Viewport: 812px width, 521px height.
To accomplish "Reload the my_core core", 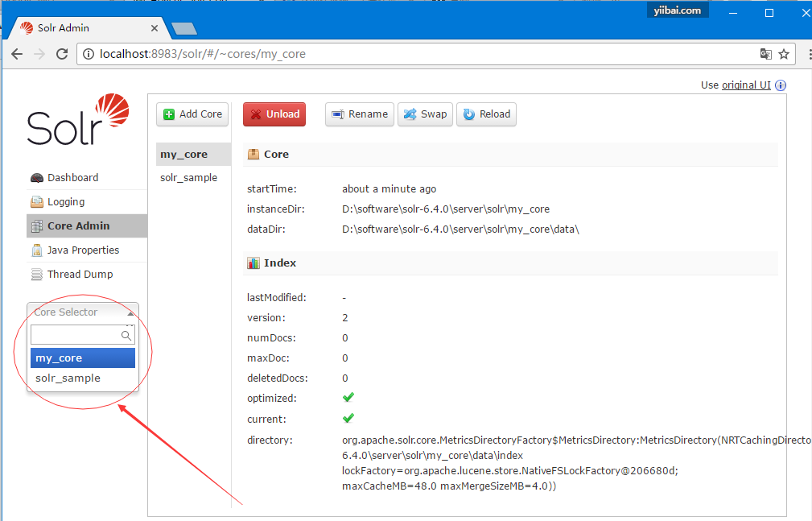I will click(486, 114).
